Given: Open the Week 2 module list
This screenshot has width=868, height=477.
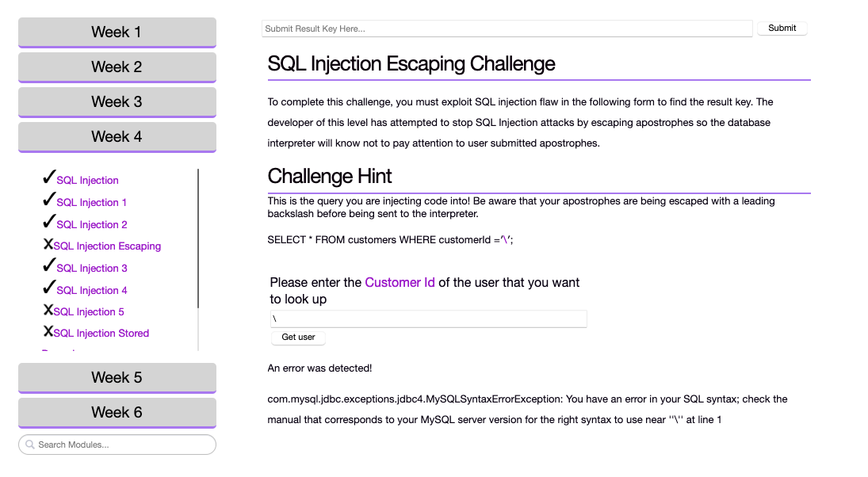Looking at the screenshot, I should pyautogui.click(x=117, y=67).
